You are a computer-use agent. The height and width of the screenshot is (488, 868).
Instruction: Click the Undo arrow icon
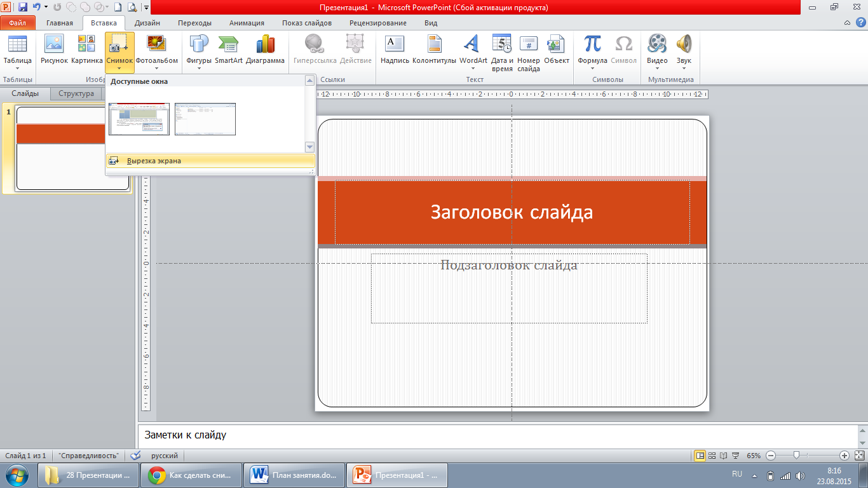[x=36, y=8]
